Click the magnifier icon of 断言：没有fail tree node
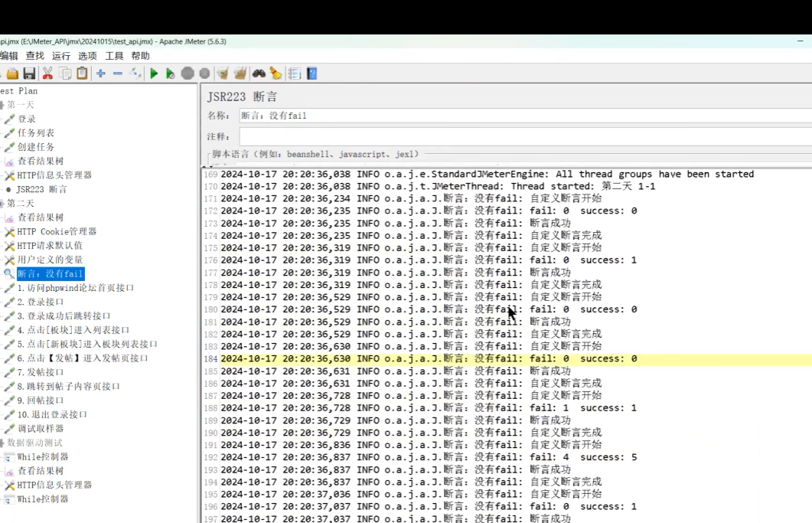Viewport: 812px width, 523px height. [9, 273]
